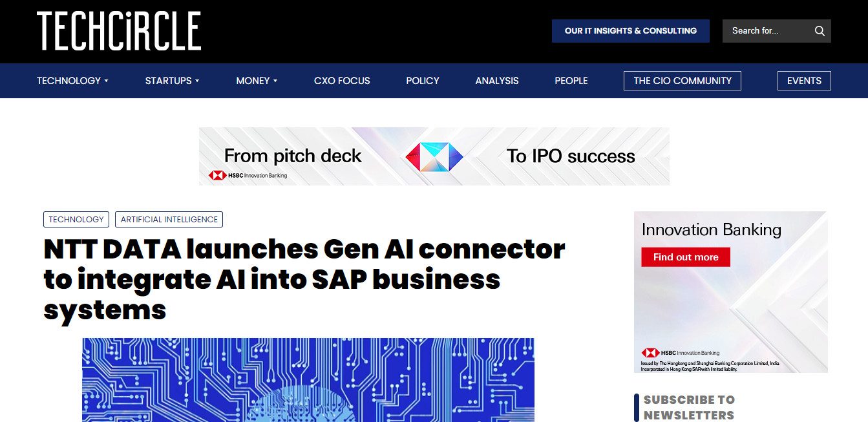Open the TECHNOLOGY category tag
This screenshot has width=868, height=422.
point(76,219)
